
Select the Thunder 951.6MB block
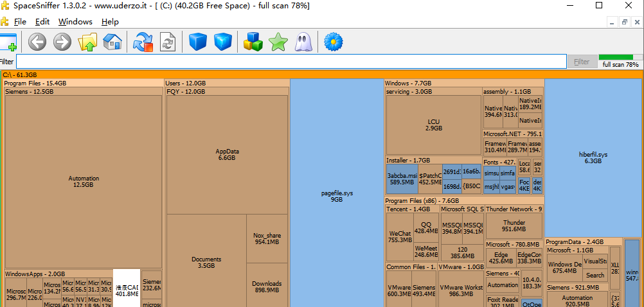click(x=514, y=226)
